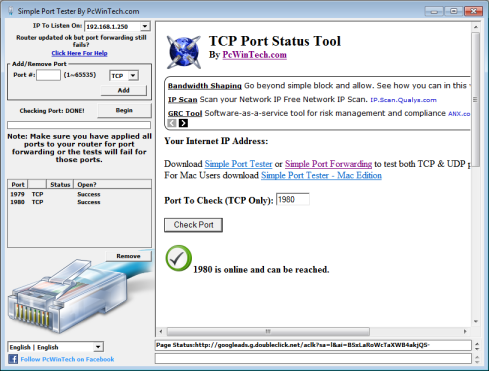This screenshot has height=371, width=489.
Task: Click the Add port button
Action: [124, 90]
